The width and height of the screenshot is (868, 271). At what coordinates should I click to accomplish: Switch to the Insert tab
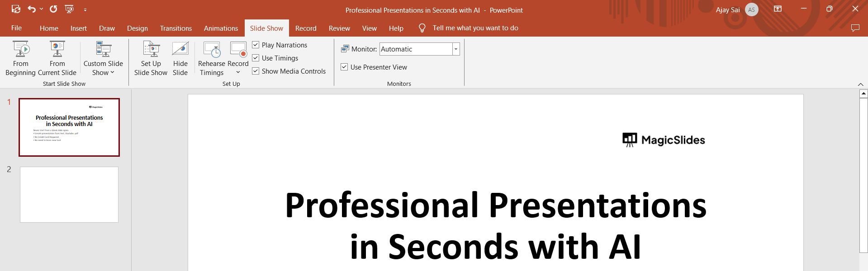click(x=79, y=28)
